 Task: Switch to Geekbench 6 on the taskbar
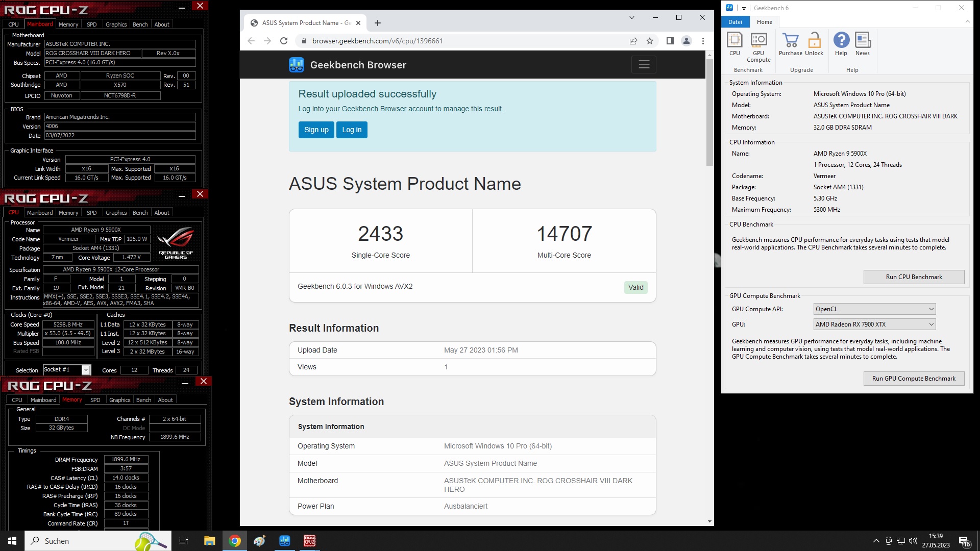285,541
